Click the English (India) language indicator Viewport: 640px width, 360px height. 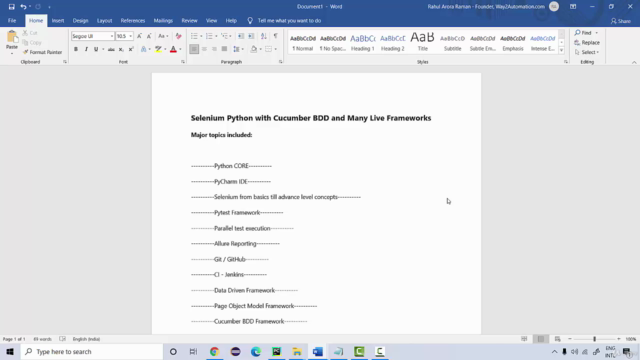(86, 339)
